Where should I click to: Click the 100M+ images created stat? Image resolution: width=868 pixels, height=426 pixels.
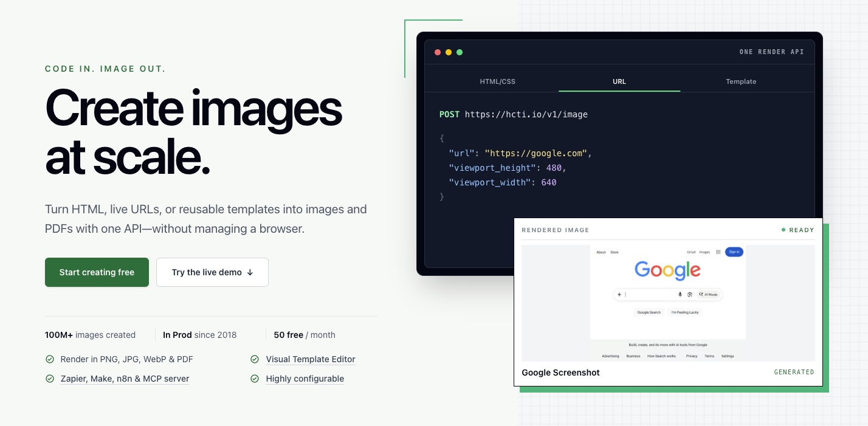point(90,335)
